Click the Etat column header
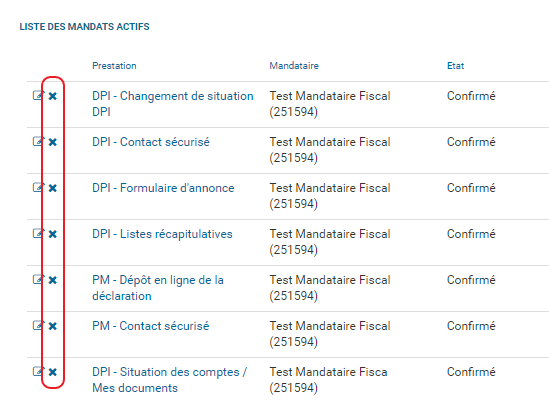The image size is (549, 415). (456, 66)
